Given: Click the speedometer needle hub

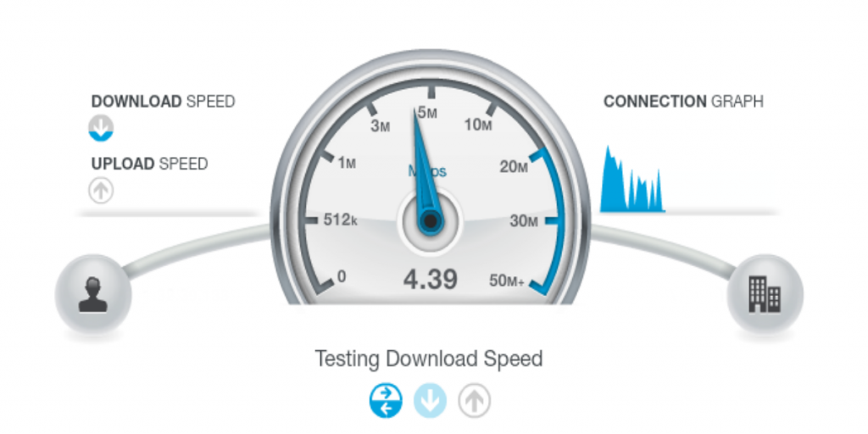Looking at the screenshot, I should click(x=430, y=221).
